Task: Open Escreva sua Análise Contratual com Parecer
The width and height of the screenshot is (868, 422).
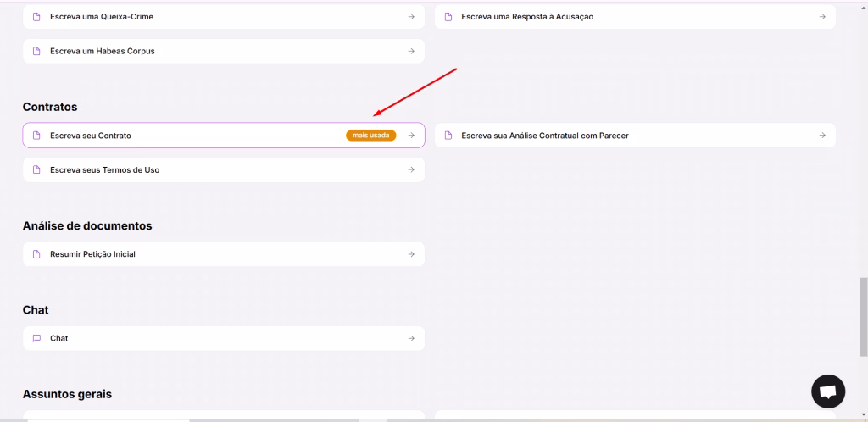Action: point(635,136)
